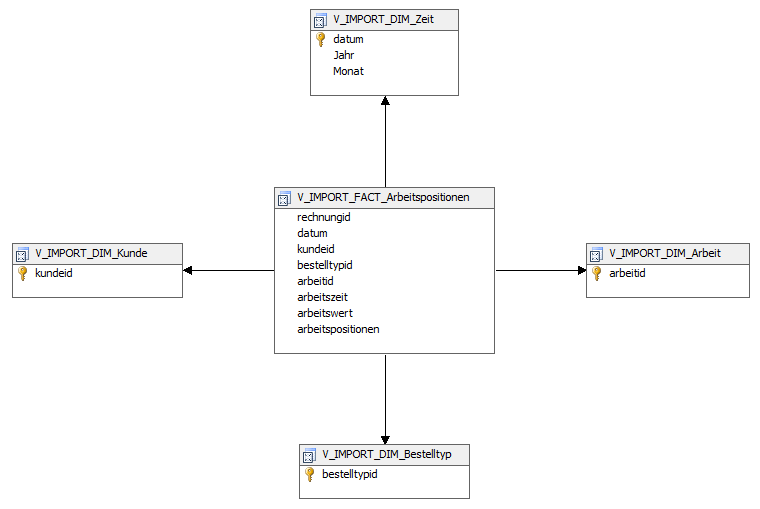
Task: Select the arbeitswert column in fact table
Action: [325, 313]
